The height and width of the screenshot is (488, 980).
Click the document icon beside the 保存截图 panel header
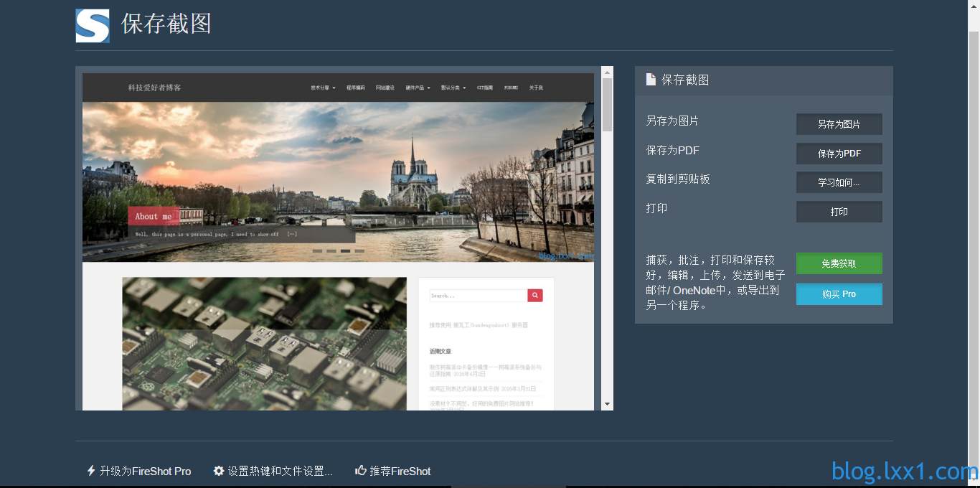pyautogui.click(x=651, y=80)
